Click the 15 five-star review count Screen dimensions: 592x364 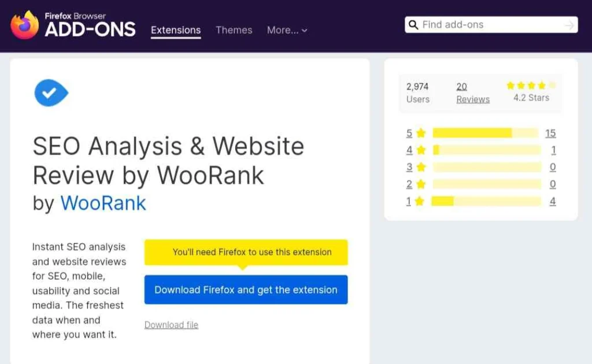550,133
